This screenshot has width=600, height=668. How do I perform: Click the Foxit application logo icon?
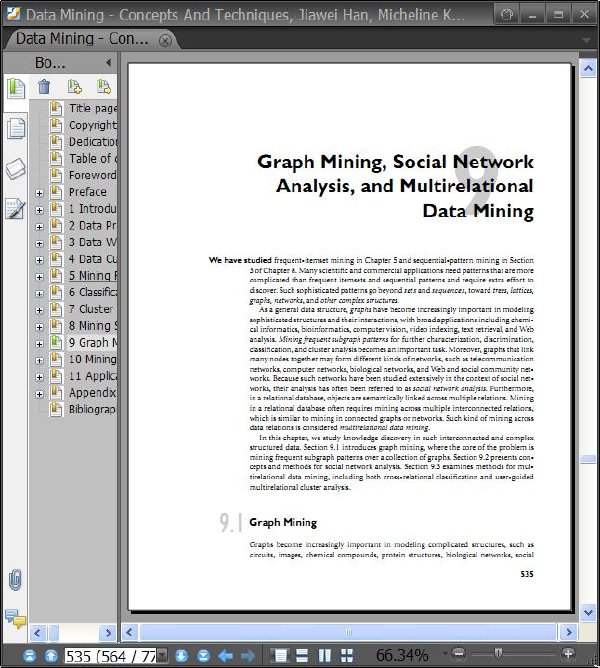pyautogui.click(x=14, y=14)
